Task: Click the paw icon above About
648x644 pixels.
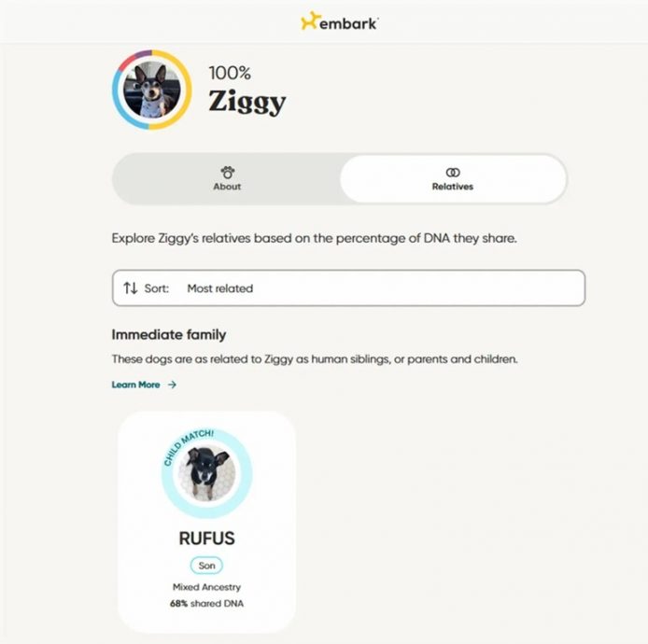Action: [227, 172]
